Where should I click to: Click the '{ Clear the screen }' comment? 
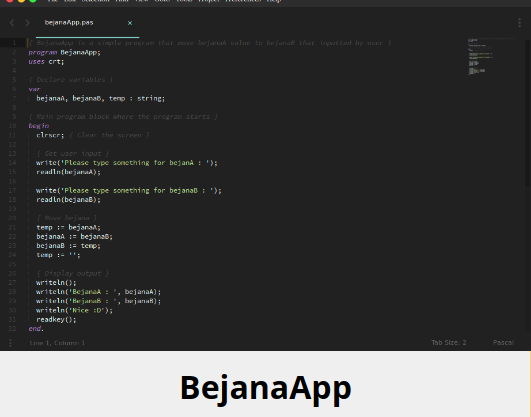tap(109, 135)
